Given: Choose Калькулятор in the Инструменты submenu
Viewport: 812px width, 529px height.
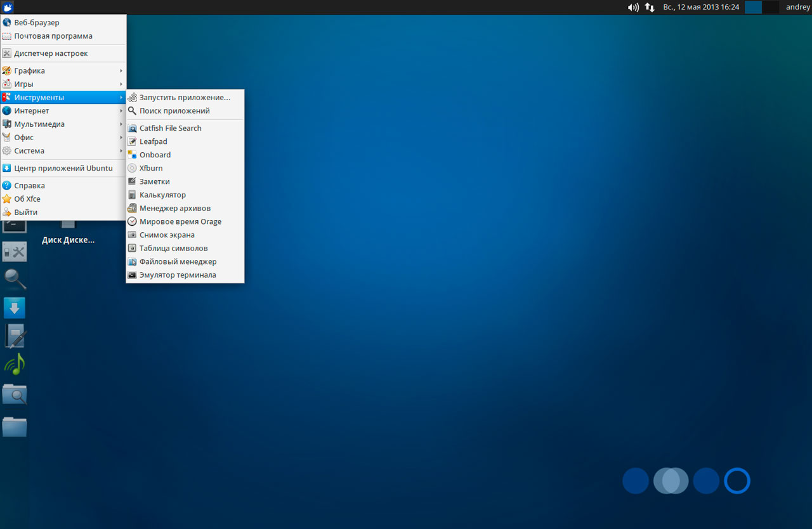Looking at the screenshot, I should [162, 195].
